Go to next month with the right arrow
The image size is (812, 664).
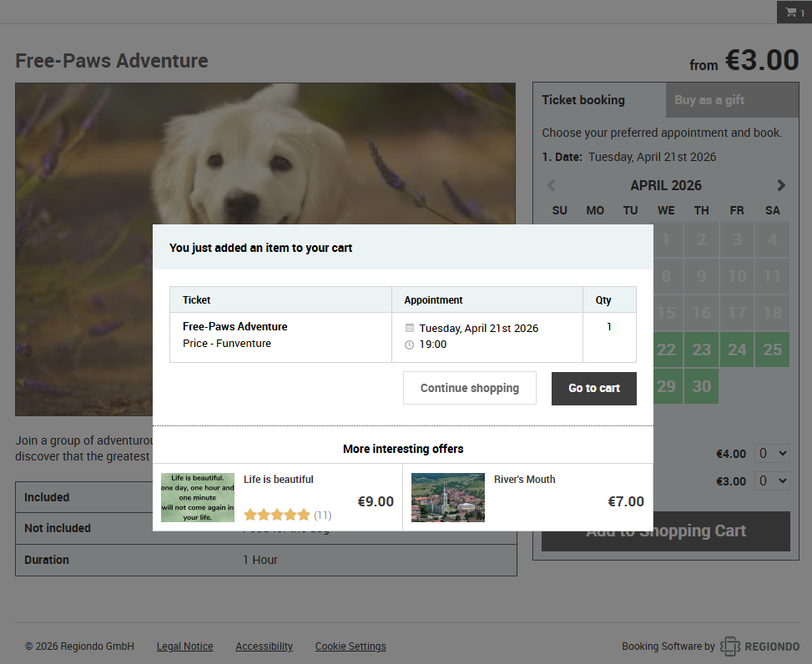(781, 185)
